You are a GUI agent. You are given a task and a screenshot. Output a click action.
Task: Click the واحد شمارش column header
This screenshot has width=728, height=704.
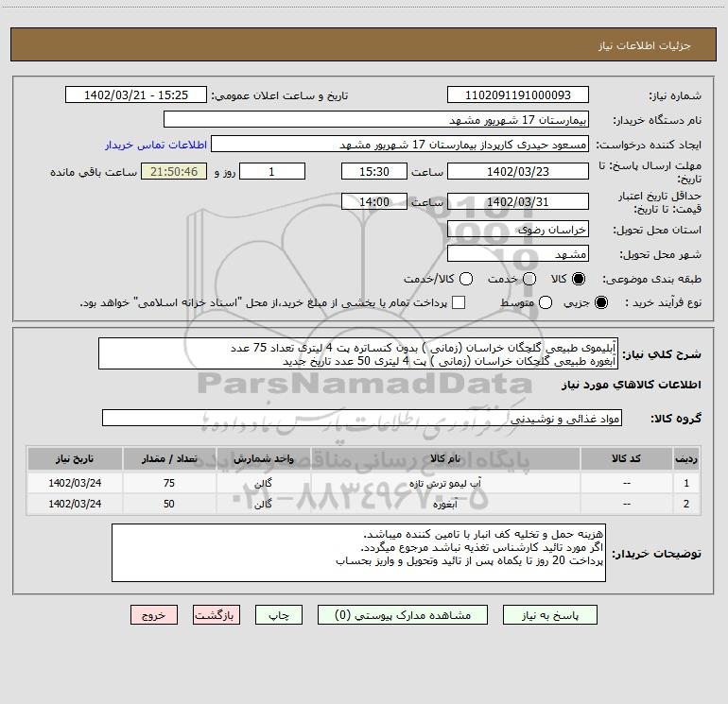tap(263, 458)
